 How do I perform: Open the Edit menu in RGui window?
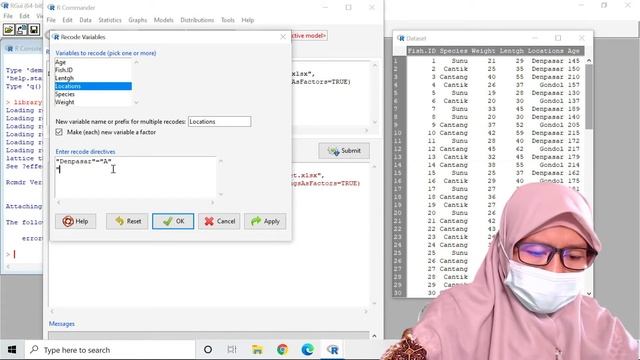(24, 16)
